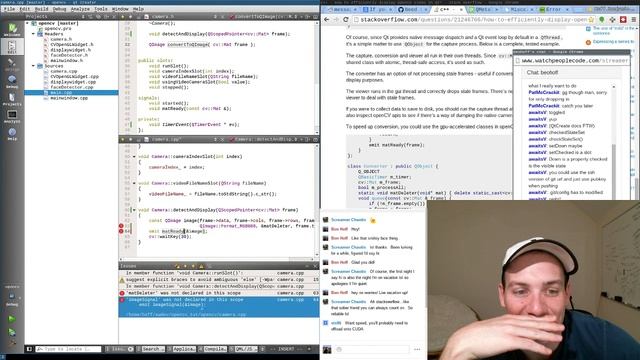Toggle the sidebar with the bottom-left button
Screen dimensions: 640x360
(29, 349)
